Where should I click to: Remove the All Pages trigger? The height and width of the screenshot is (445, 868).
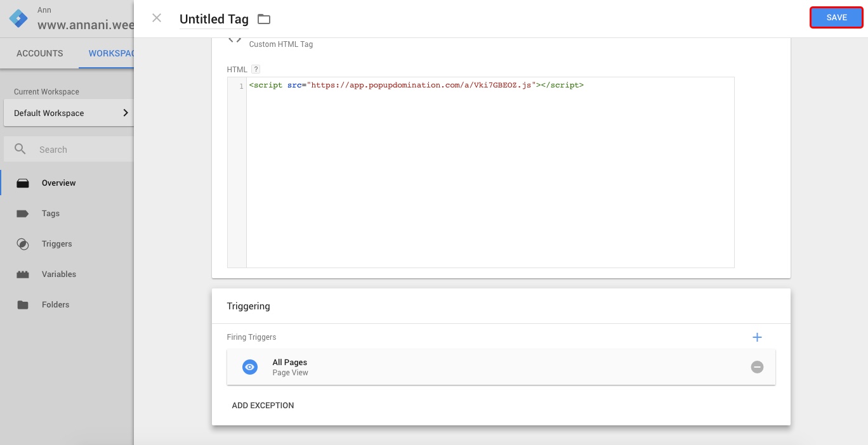757,367
